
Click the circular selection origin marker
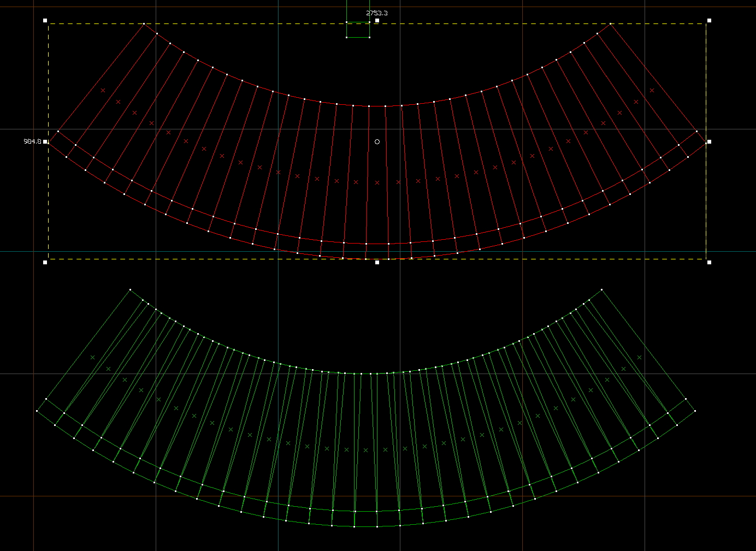377,141
